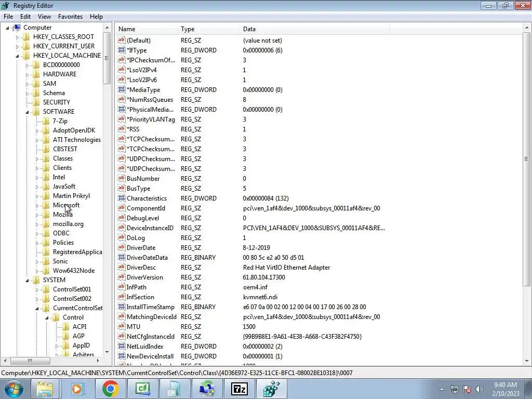Launch Google Chrome from the taskbar

(x=110, y=389)
